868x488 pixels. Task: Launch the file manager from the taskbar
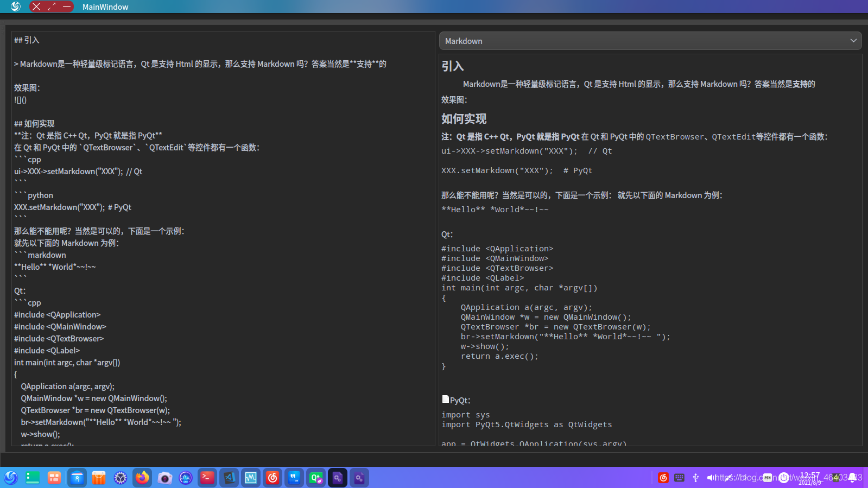click(77, 478)
